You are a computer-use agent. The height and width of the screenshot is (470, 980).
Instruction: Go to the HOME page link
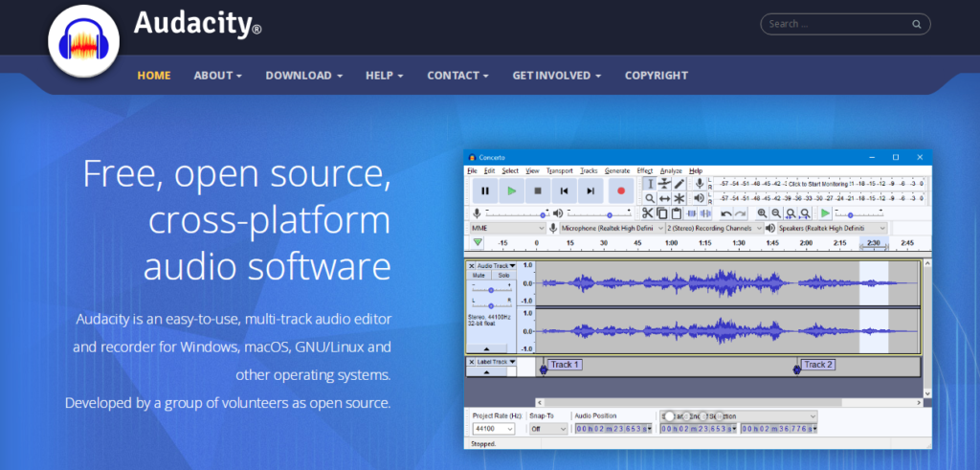(x=154, y=75)
